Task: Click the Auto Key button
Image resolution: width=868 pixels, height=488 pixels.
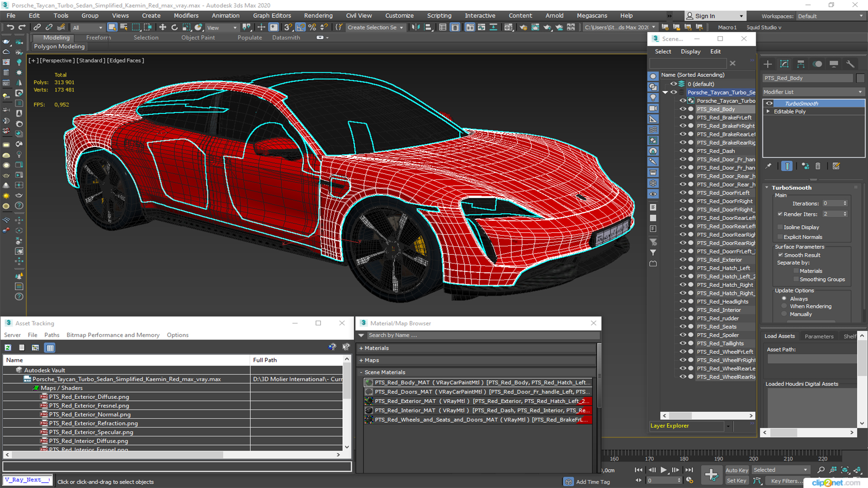Action: click(x=736, y=470)
